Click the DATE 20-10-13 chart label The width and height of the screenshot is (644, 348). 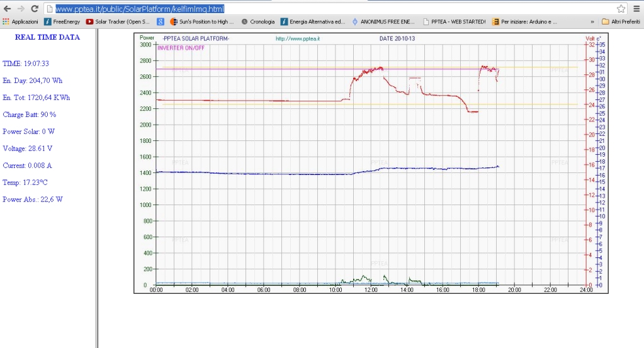point(397,38)
